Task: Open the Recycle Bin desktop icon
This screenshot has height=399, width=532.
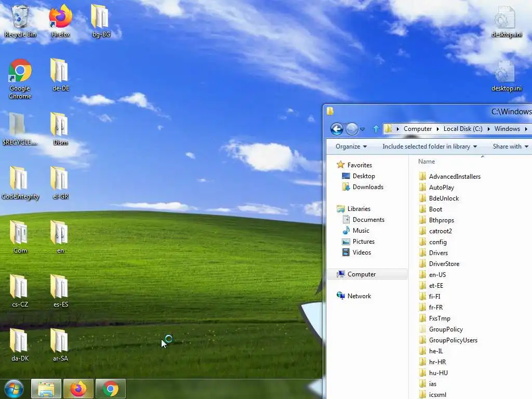Action: click(x=20, y=21)
